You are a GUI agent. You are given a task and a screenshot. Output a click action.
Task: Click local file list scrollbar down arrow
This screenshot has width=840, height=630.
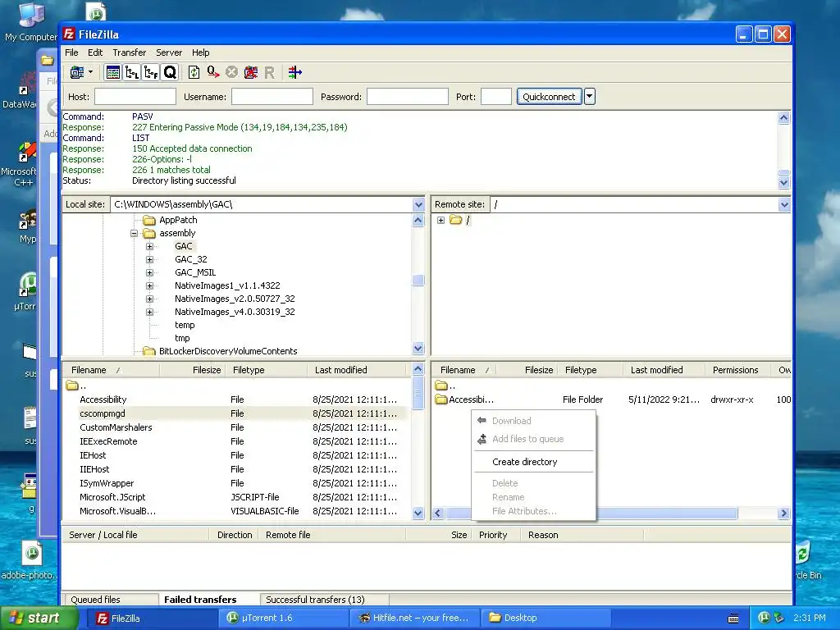coord(418,514)
